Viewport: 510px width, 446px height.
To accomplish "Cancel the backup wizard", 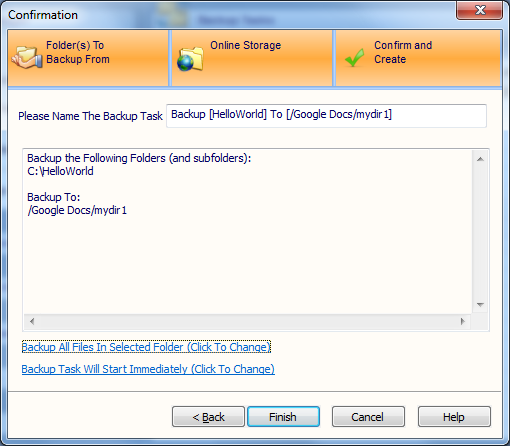I will tap(368, 417).
